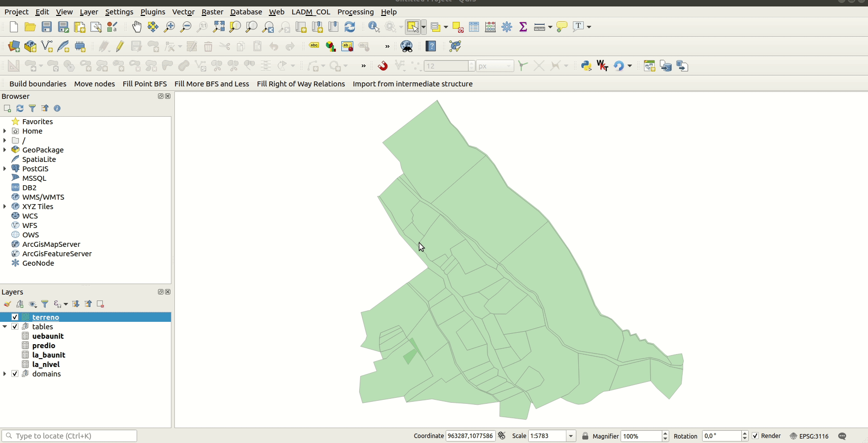This screenshot has height=443, width=868.
Task: Open the Field Calculator abacus icon
Action: [x=490, y=27]
